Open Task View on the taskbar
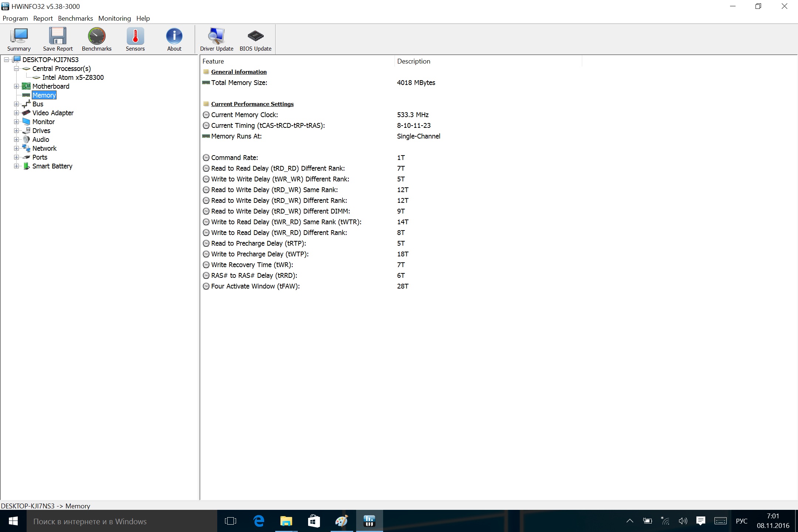The height and width of the screenshot is (532, 798). point(231,521)
